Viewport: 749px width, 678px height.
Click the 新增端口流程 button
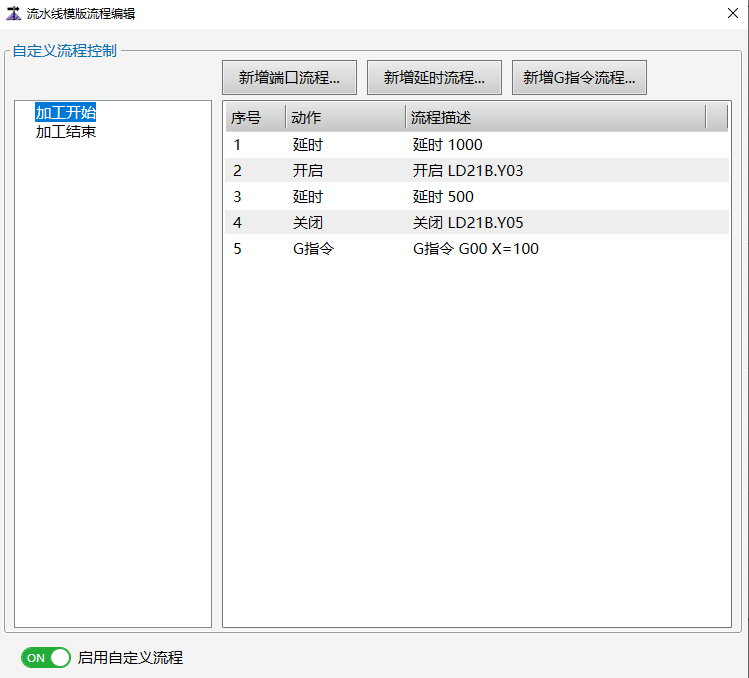(290, 77)
